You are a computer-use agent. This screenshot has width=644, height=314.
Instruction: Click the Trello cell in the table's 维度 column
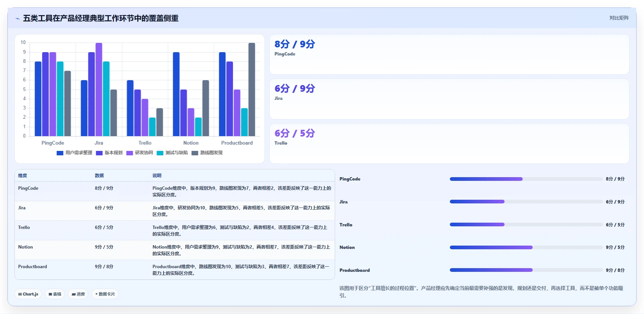click(x=24, y=227)
